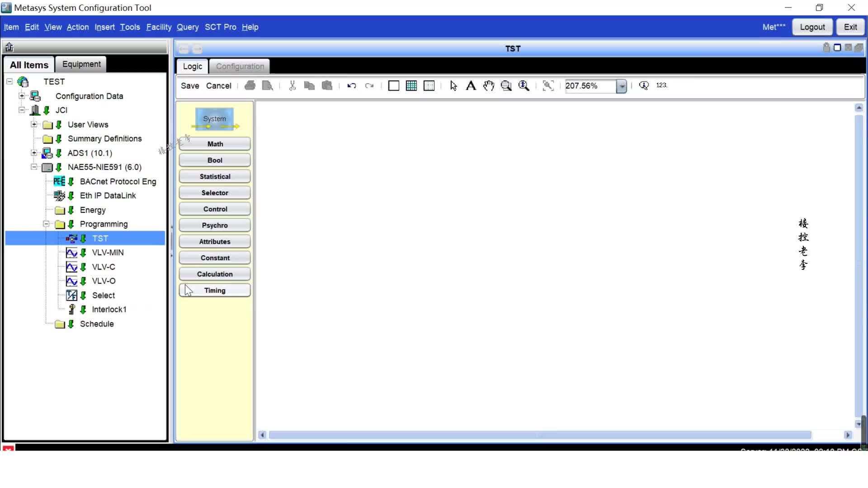This screenshot has width=868, height=488.
Task: Click the Redo toolbar icon
Action: tap(370, 85)
